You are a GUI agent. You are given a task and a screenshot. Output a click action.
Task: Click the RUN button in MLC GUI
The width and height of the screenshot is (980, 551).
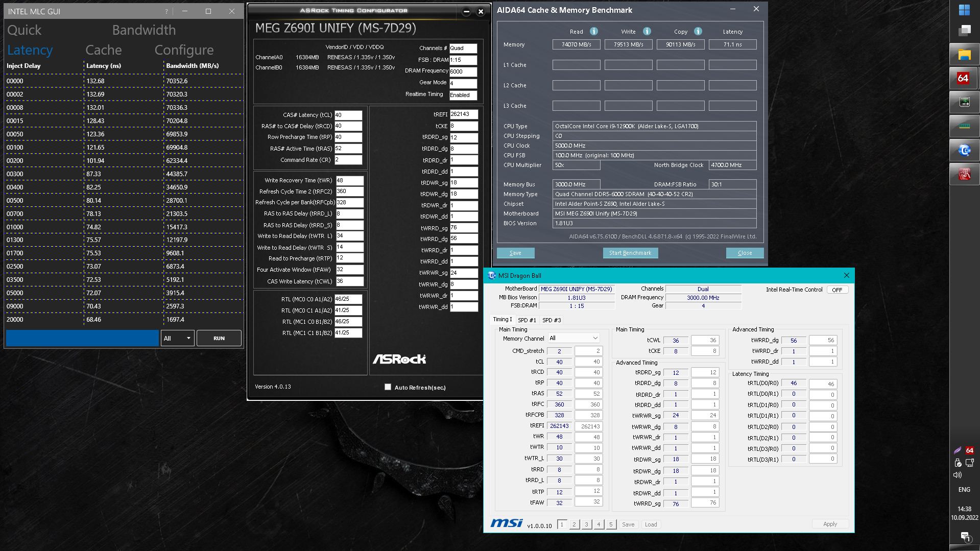(x=219, y=338)
